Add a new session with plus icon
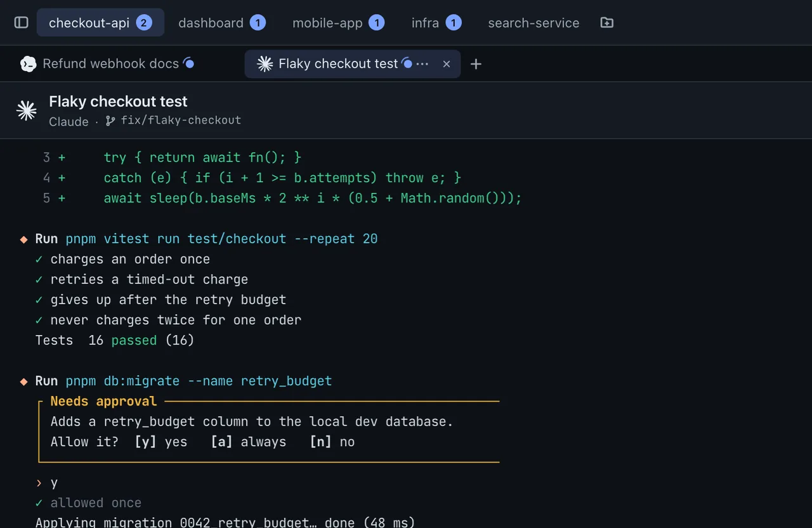812x528 pixels. coord(476,64)
